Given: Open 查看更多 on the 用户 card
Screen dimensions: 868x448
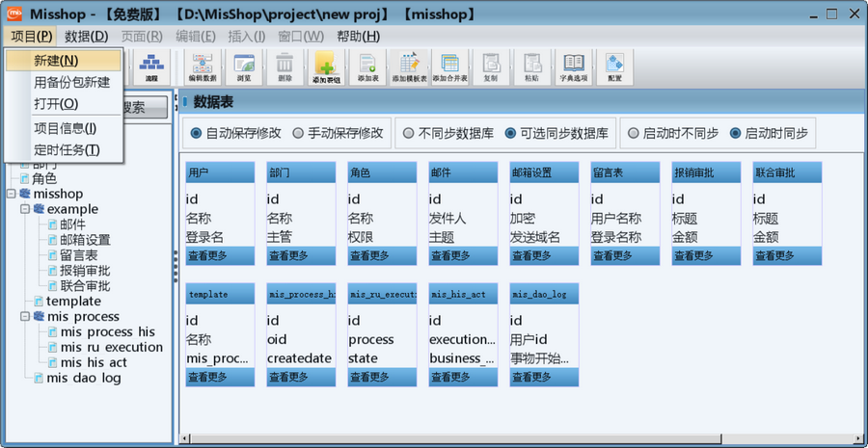Looking at the screenshot, I should pos(220,256).
